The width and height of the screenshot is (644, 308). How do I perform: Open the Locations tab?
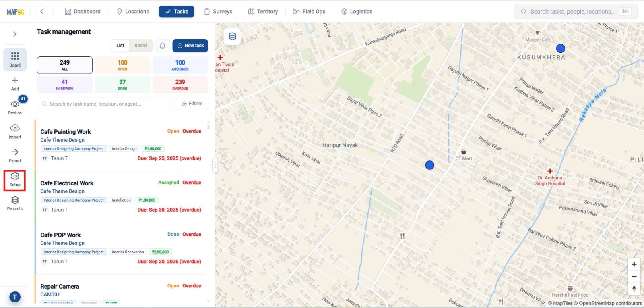pos(133,11)
